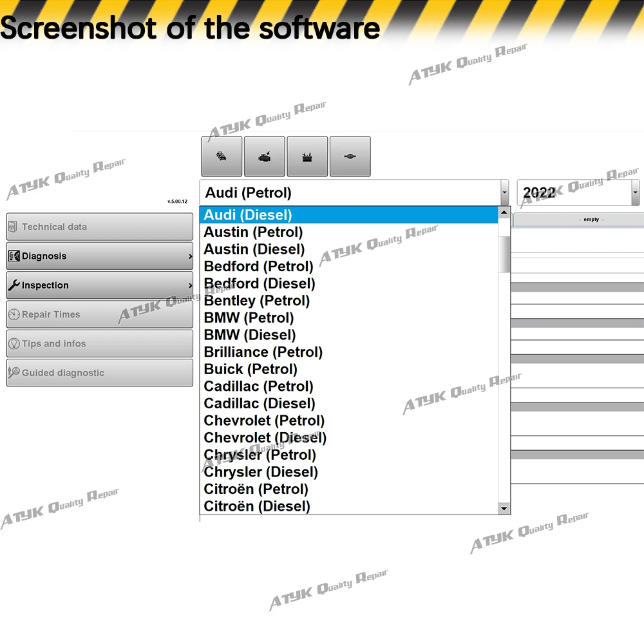644x644 pixels.
Task: Click the Audi (Petrol) combo box field
Action: click(354, 193)
